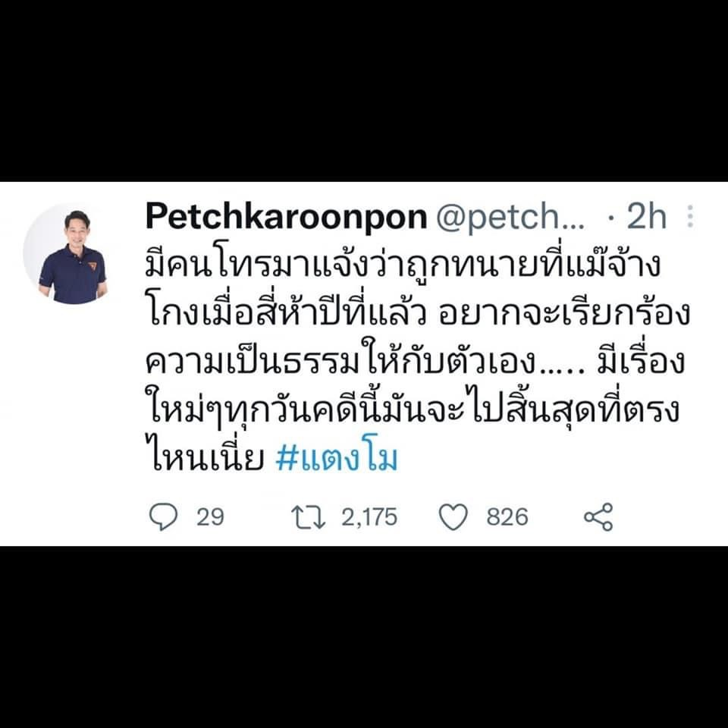728x728 pixels.
Task: Open the three-dot more options menu
Action: tap(690, 216)
